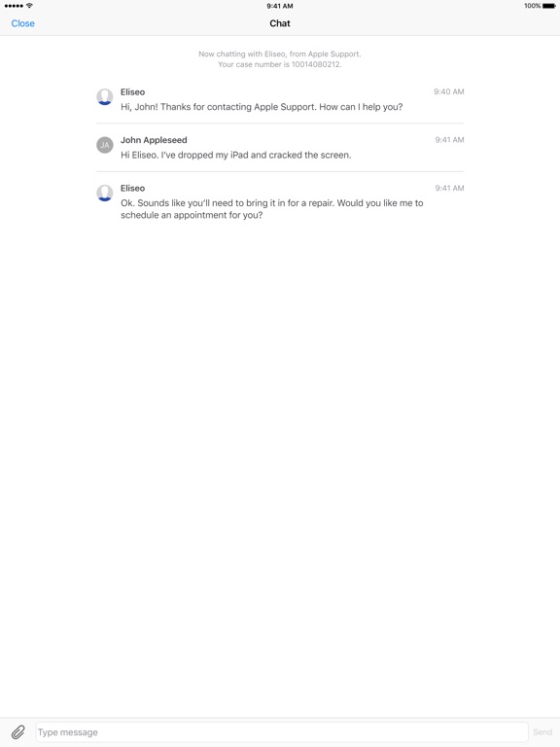Click the Send button
The height and width of the screenshot is (747, 560).
click(542, 731)
